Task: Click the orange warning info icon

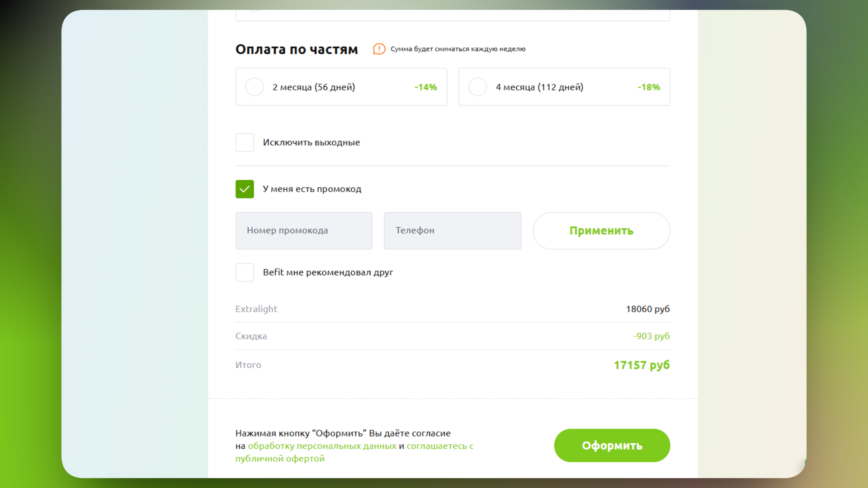Action: (379, 49)
